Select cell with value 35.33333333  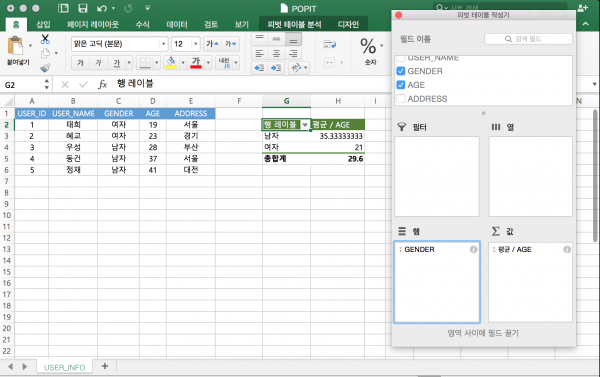tap(338, 136)
